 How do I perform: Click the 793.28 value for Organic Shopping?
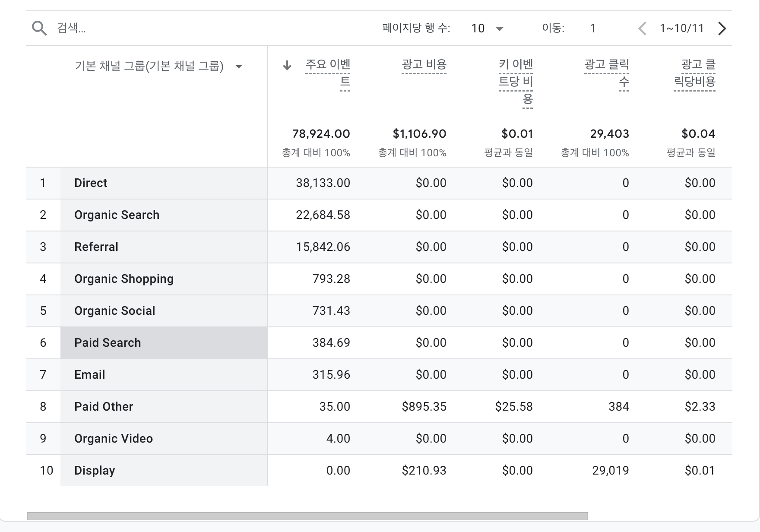click(331, 279)
